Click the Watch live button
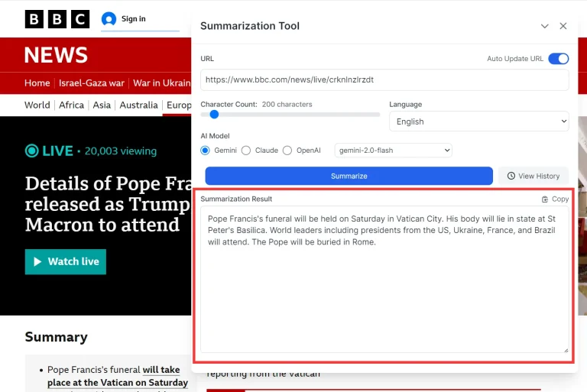 [66, 261]
